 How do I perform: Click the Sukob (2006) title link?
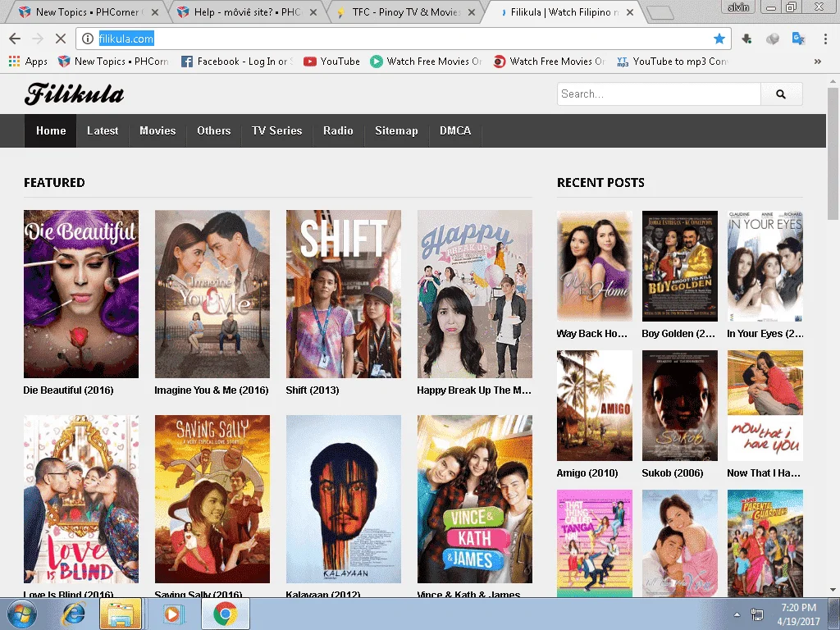click(673, 473)
